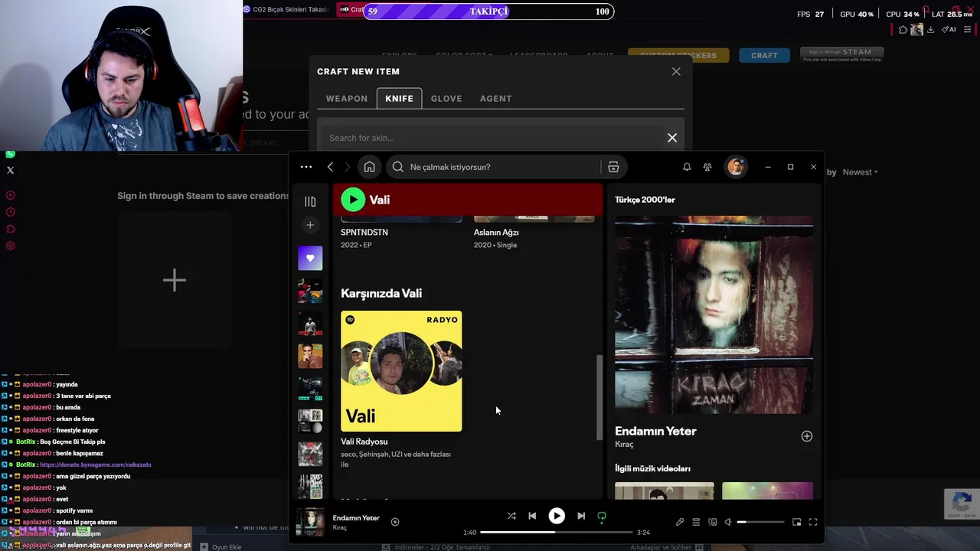Click the Spotify main view scrollbar

(x=599, y=397)
